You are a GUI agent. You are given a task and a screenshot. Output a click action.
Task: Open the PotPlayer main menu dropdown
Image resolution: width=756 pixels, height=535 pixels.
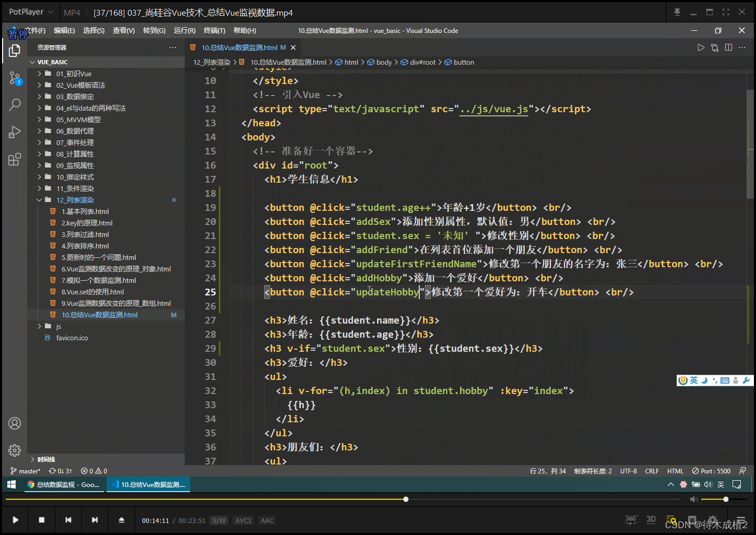31,11
